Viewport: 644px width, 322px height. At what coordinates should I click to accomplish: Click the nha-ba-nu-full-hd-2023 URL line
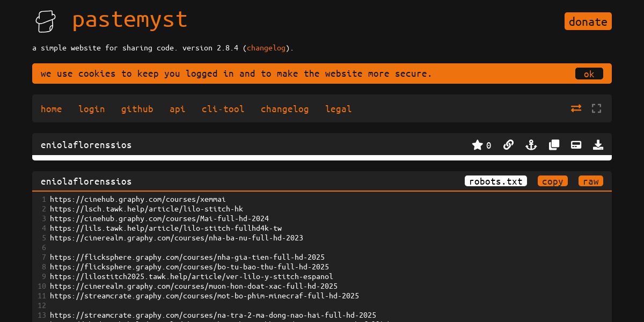[x=177, y=238]
